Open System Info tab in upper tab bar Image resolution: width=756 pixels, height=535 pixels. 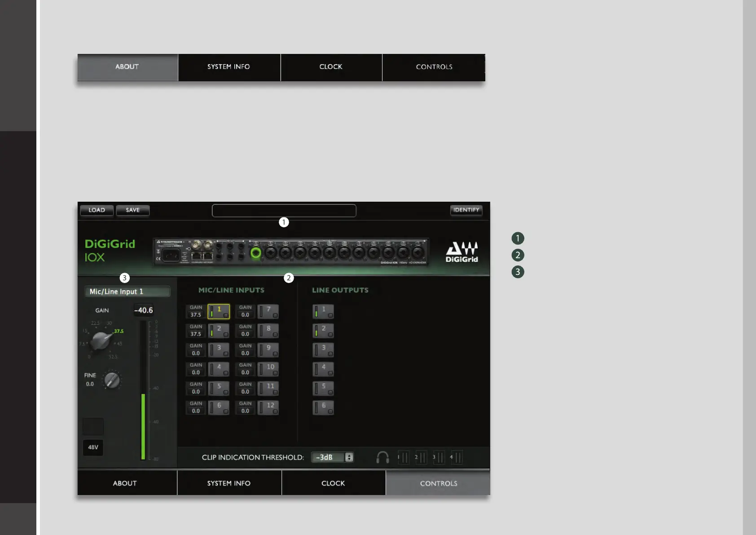point(229,67)
